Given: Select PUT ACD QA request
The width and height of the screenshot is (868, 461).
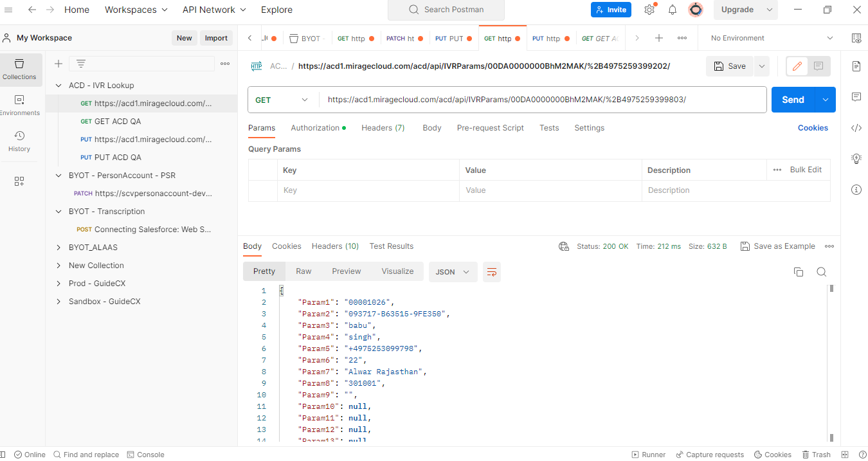Looking at the screenshot, I should tap(118, 158).
